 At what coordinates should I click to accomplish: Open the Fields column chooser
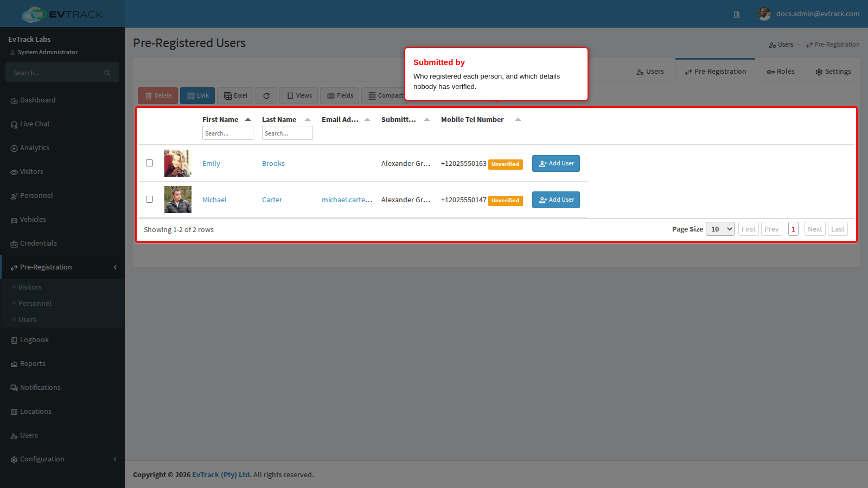pos(340,96)
